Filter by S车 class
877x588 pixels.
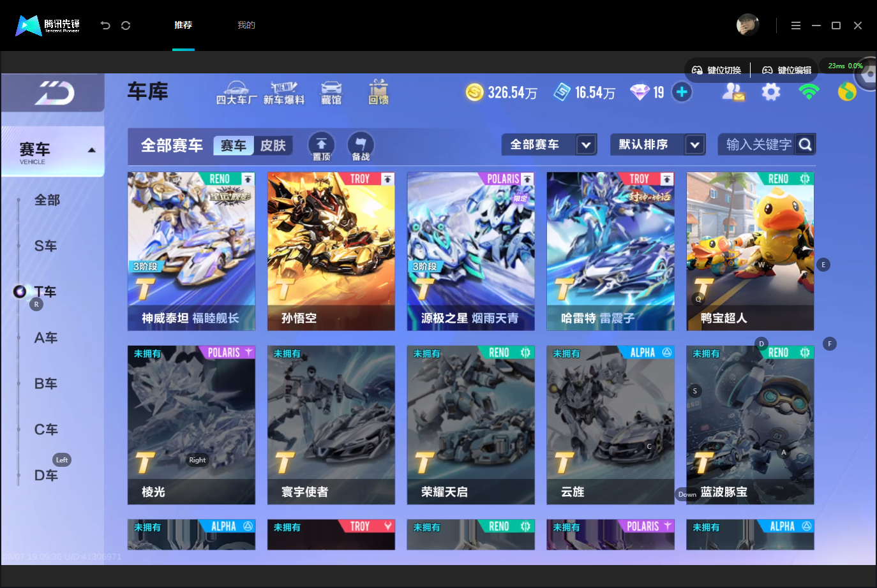click(x=46, y=246)
